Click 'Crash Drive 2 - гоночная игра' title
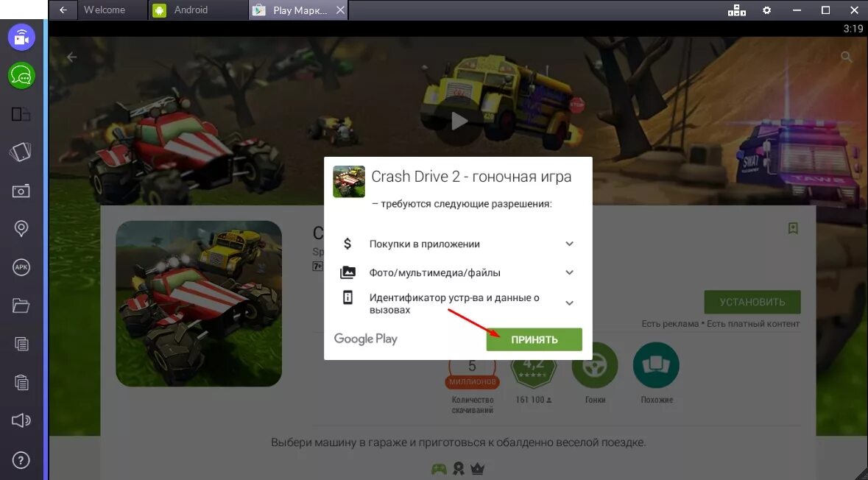Image resolution: width=868 pixels, height=480 pixels. [x=471, y=177]
